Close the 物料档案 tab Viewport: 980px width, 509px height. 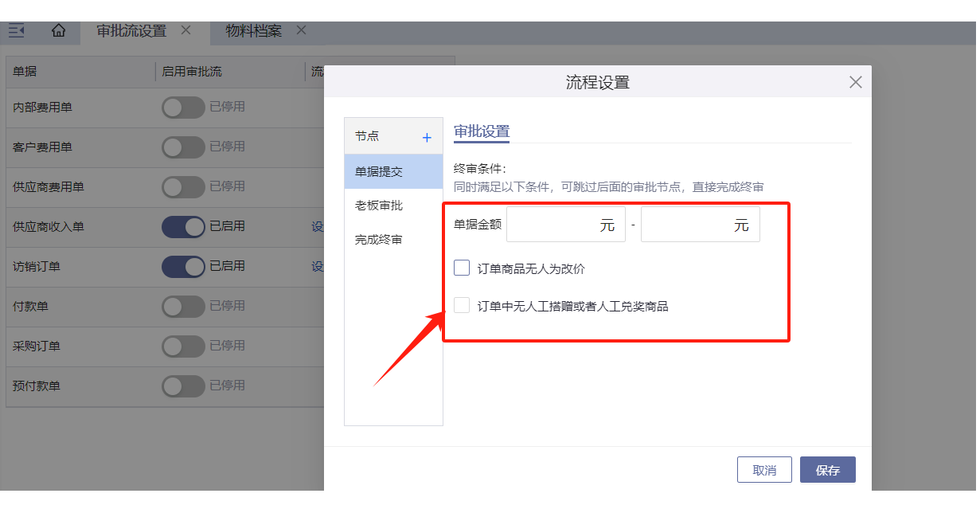coord(301,30)
